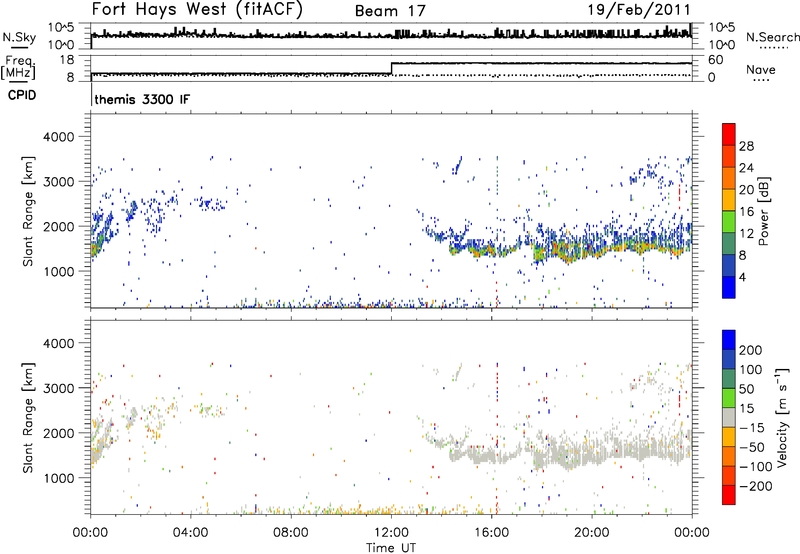The width and height of the screenshot is (800, 554).
Task: Click the "Nave" legend label
Action: tap(761, 69)
